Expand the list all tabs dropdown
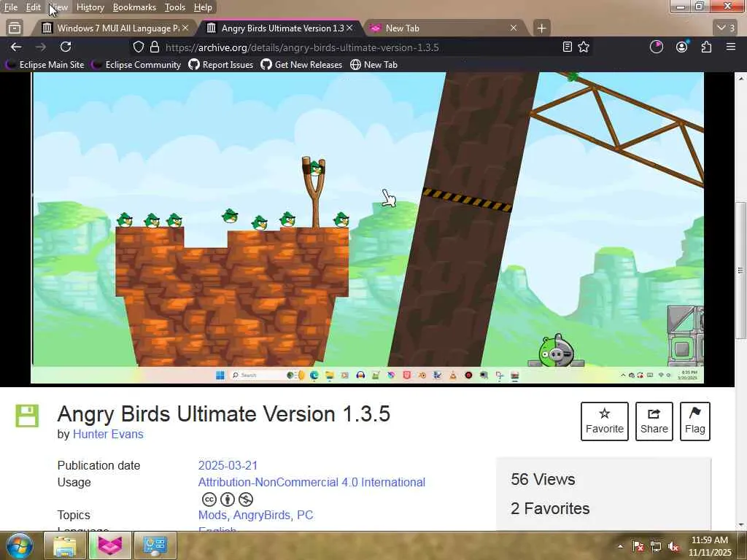 click(x=726, y=28)
